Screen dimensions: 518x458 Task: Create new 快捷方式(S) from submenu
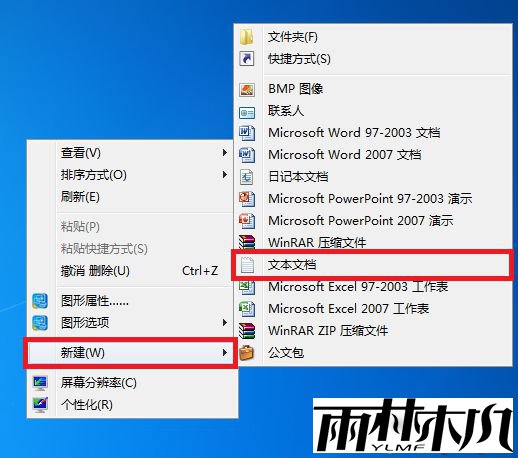click(373, 59)
